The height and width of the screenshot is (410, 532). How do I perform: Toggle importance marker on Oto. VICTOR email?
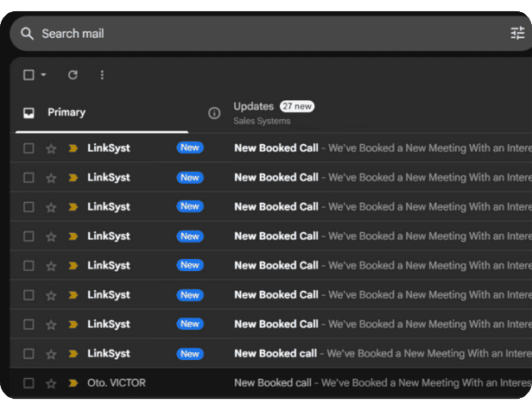73,383
